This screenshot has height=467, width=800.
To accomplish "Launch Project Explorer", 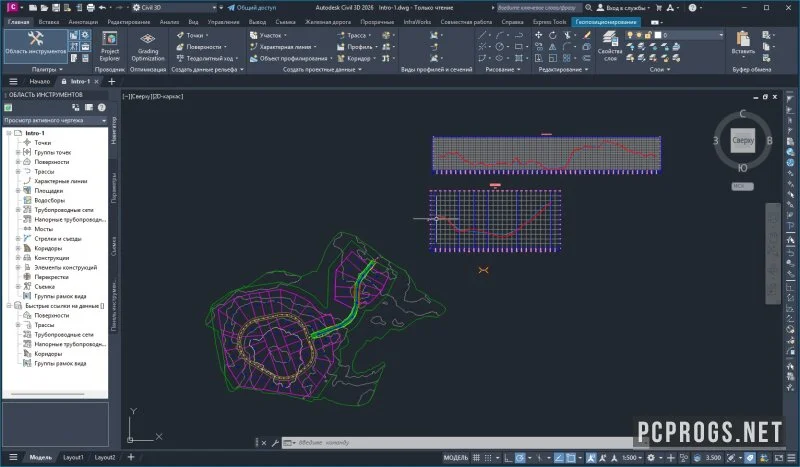I will point(110,46).
